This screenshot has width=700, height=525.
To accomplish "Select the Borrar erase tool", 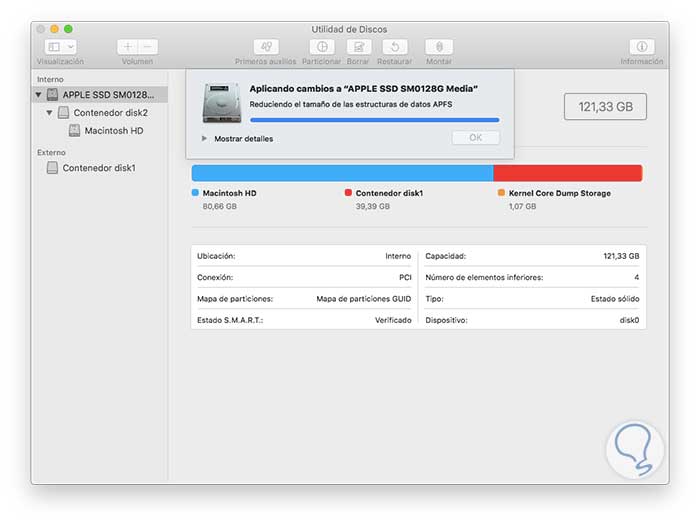I will [358, 46].
